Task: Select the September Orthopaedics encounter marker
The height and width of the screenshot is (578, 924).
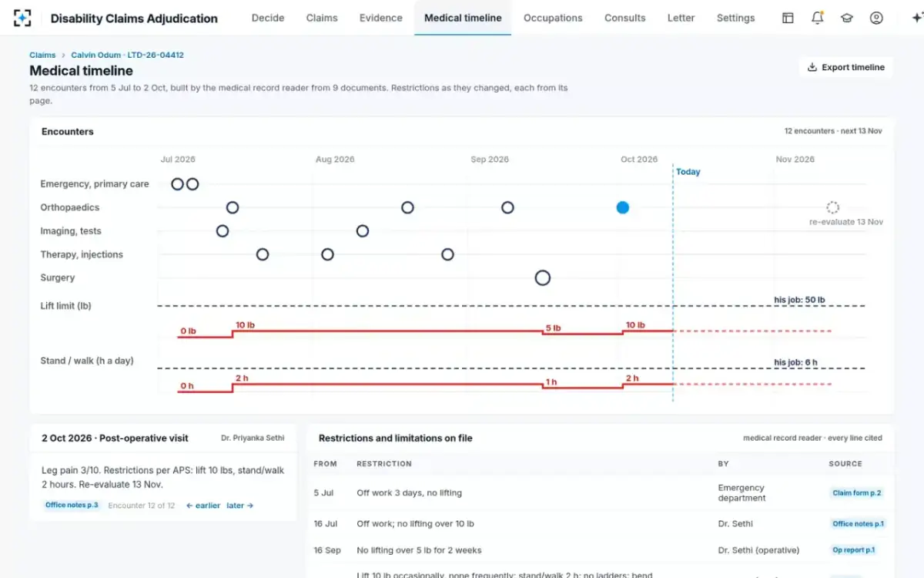Action: (x=507, y=207)
